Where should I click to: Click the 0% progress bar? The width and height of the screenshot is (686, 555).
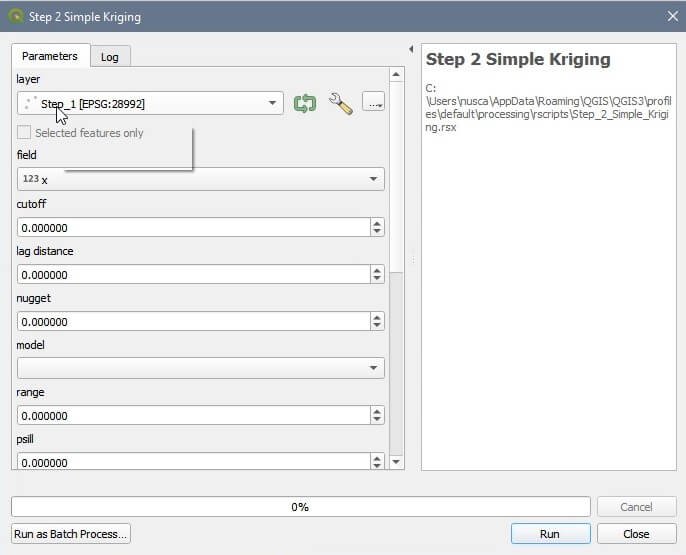(x=301, y=507)
